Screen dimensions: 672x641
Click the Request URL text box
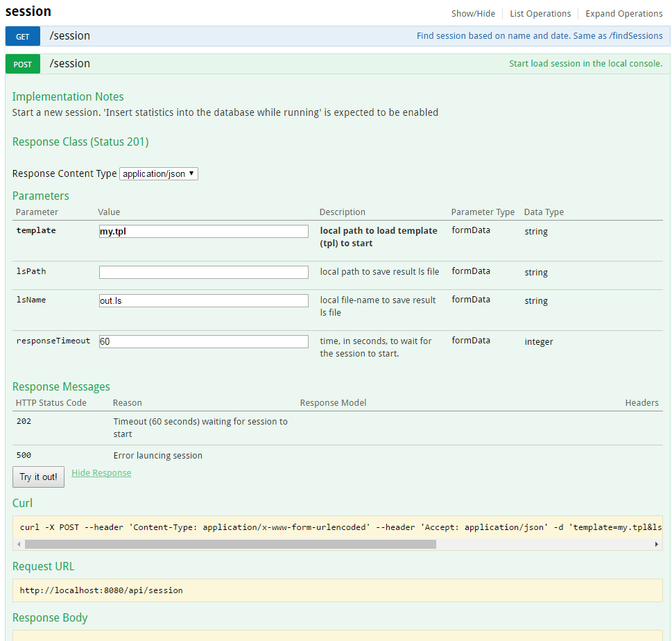[x=337, y=590]
